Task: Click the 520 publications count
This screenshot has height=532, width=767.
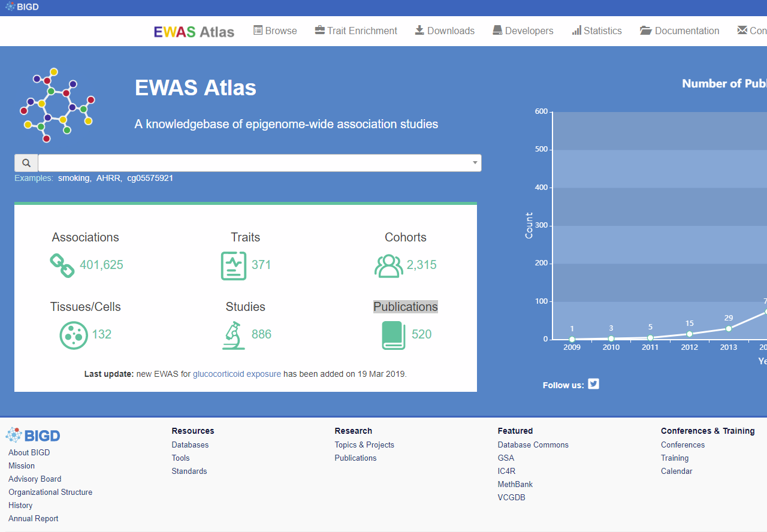Action: pyautogui.click(x=422, y=334)
